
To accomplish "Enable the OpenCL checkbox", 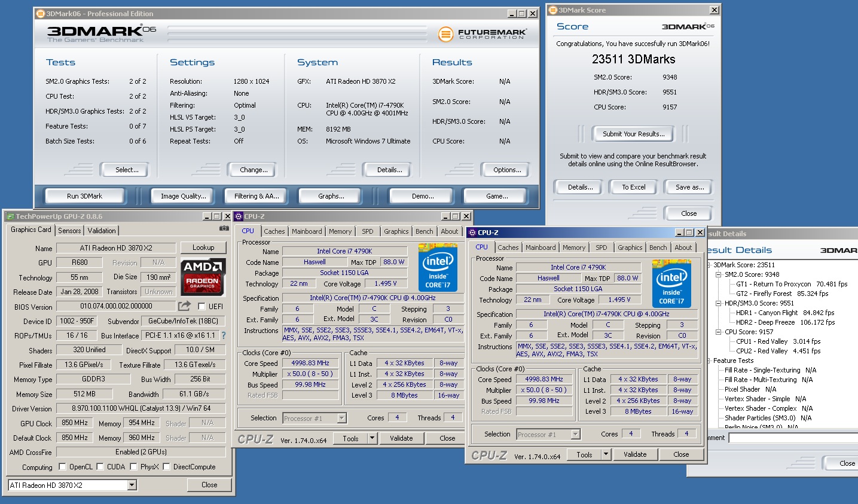I will pyautogui.click(x=62, y=466).
